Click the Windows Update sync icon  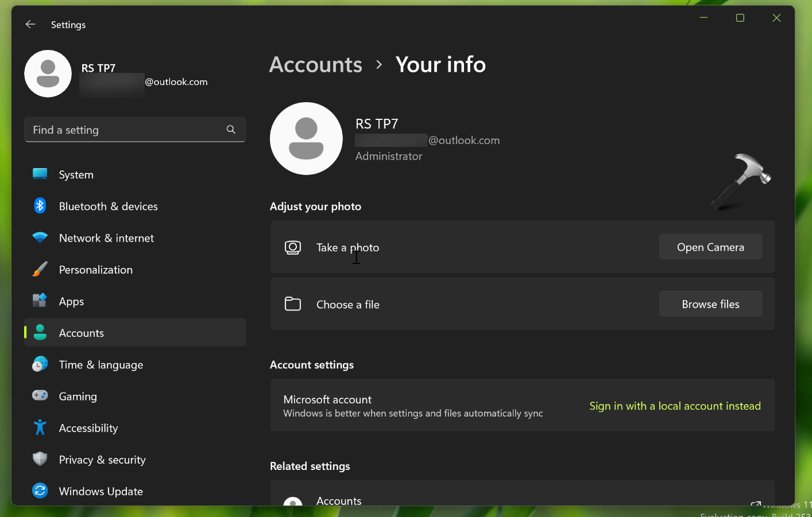tap(40, 491)
